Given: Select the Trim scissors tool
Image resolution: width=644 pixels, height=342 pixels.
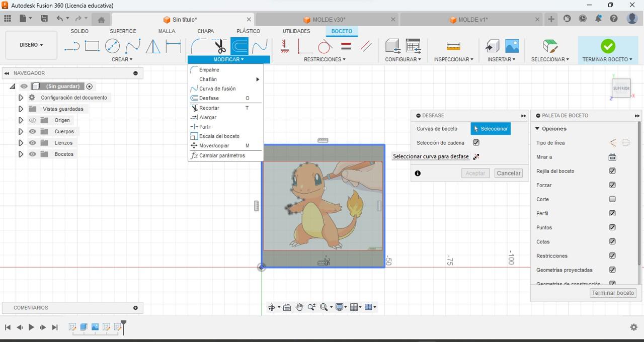Looking at the screenshot, I should tap(219, 46).
